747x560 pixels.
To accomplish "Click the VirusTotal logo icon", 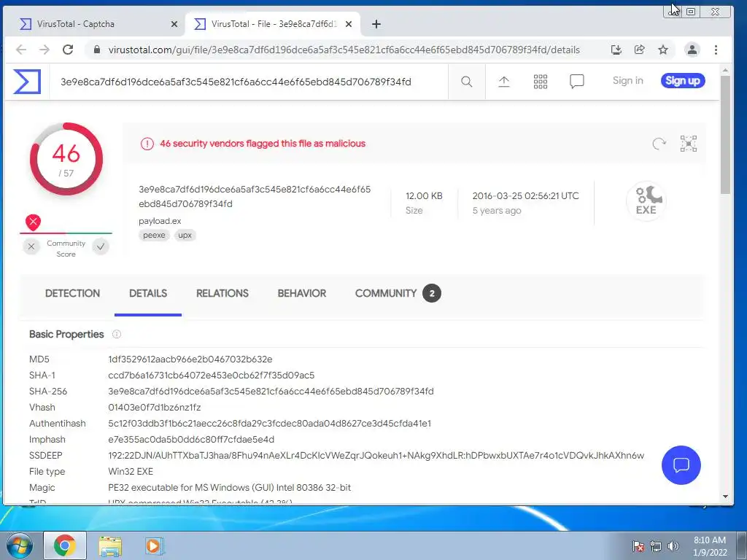I will [x=27, y=82].
